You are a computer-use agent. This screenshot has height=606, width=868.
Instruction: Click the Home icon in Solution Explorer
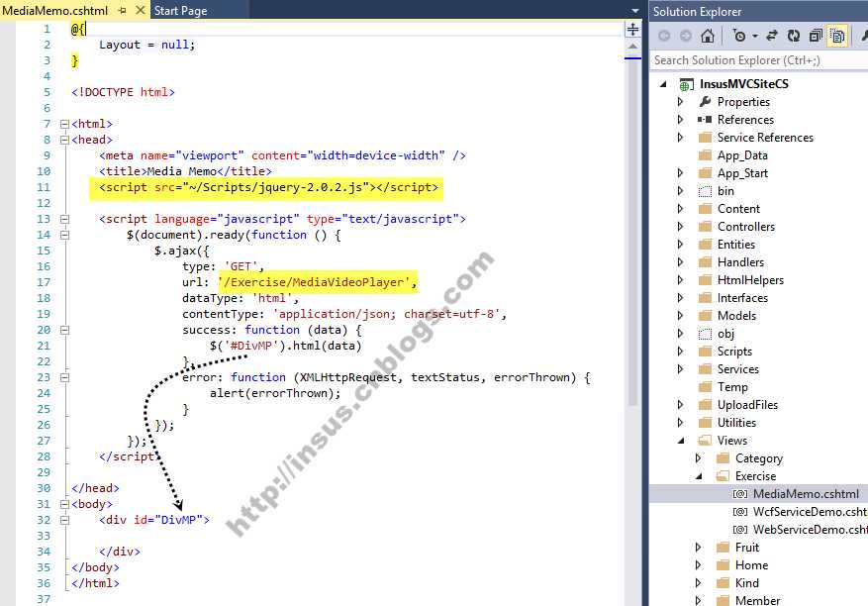tap(708, 36)
